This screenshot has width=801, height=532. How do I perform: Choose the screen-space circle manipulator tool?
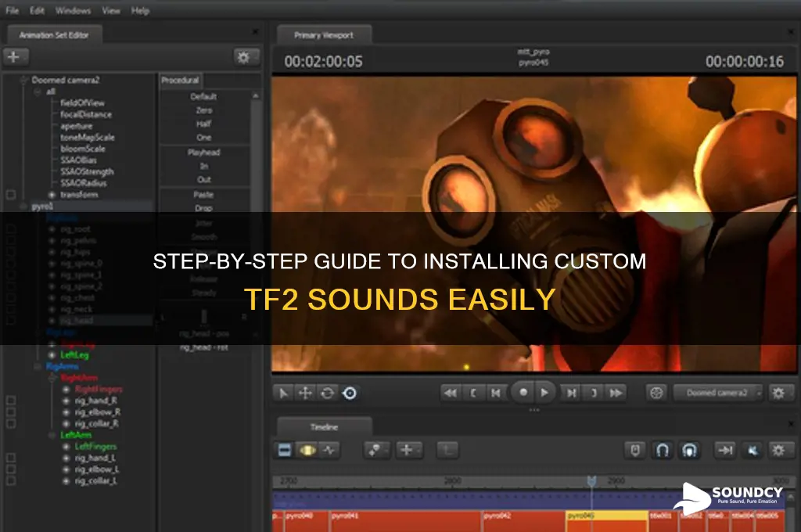point(350,393)
